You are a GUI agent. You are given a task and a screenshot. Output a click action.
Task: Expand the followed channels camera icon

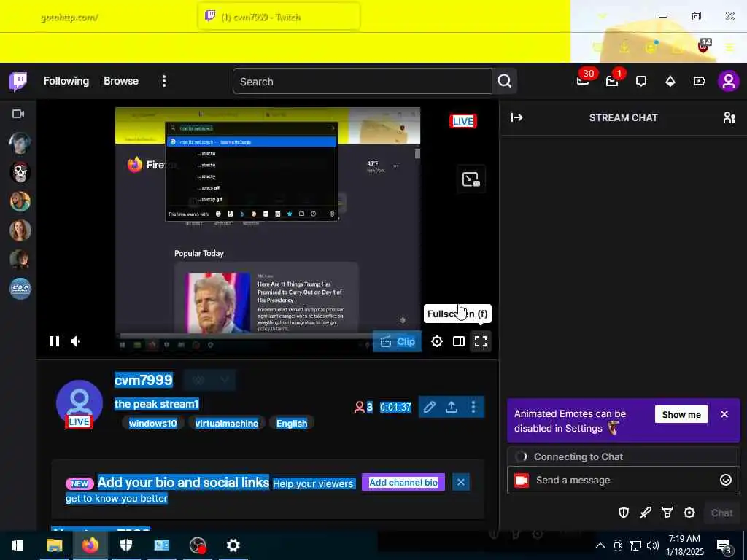click(18, 114)
